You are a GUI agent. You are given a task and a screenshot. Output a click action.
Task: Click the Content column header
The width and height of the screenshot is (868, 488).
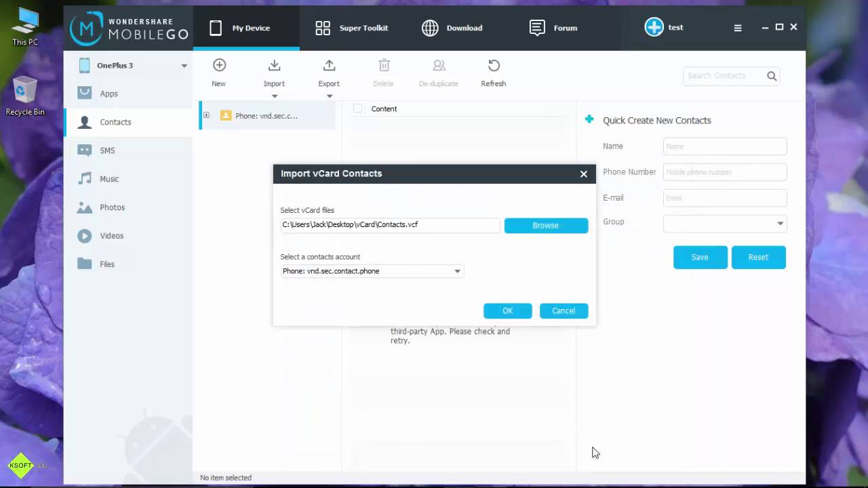[384, 108]
